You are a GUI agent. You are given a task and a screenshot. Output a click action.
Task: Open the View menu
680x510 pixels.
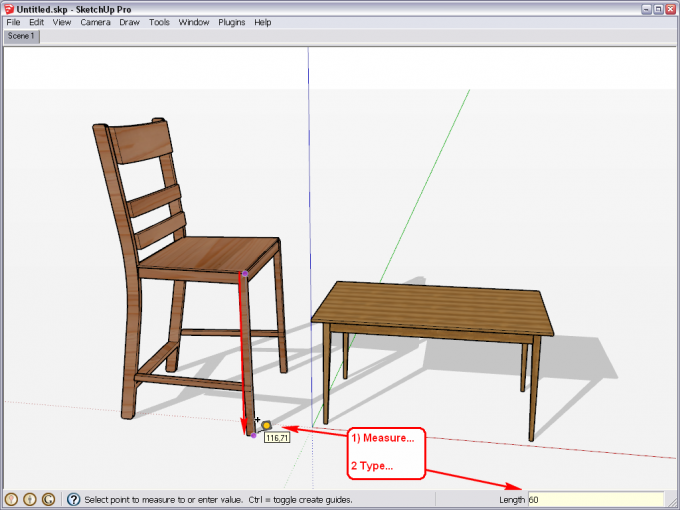pos(62,22)
